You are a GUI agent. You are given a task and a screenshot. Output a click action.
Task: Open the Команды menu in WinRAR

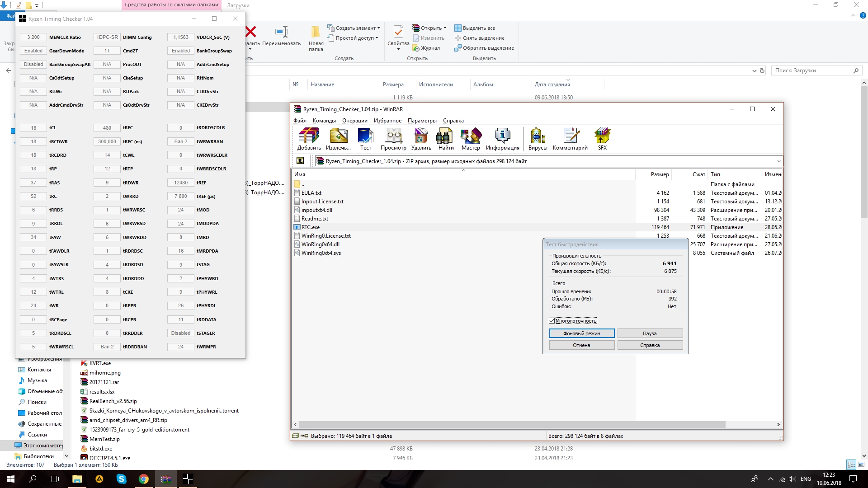pyautogui.click(x=324, y=121)
